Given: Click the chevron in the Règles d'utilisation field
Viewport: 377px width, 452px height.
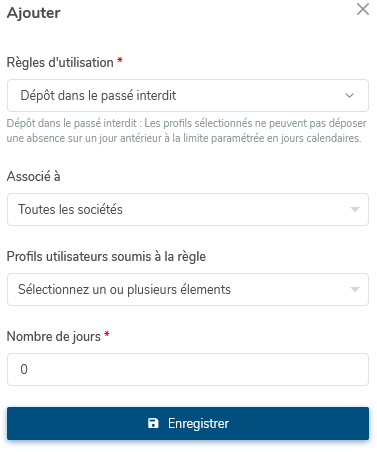Looking at the screenshot, I should [x=349, y=96].
